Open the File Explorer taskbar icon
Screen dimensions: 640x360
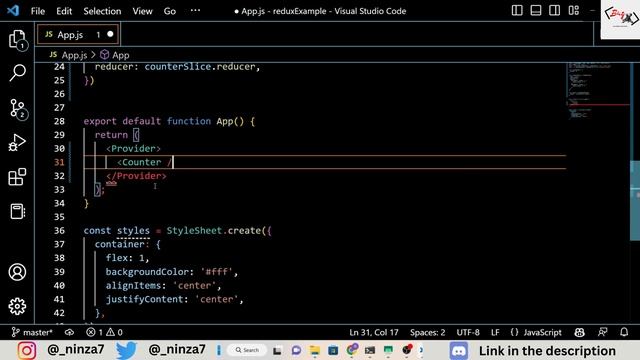click(x=315, y=350)
